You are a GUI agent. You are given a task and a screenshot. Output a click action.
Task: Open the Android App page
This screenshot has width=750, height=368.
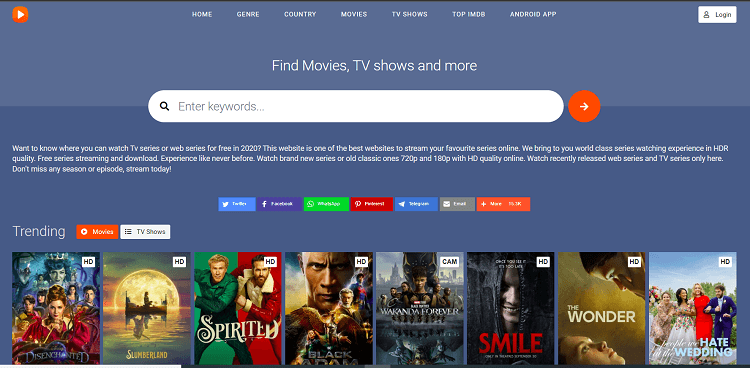tap(533, 14)
